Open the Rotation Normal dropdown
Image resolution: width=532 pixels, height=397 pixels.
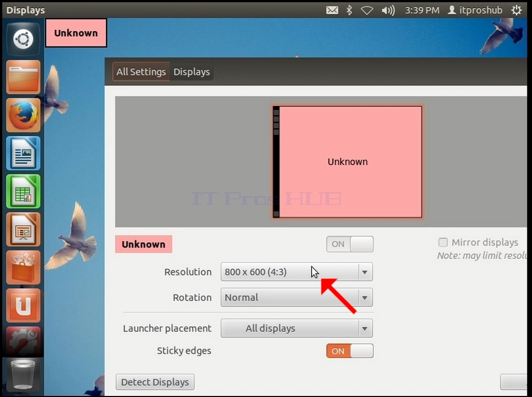[x=297, y=297]
